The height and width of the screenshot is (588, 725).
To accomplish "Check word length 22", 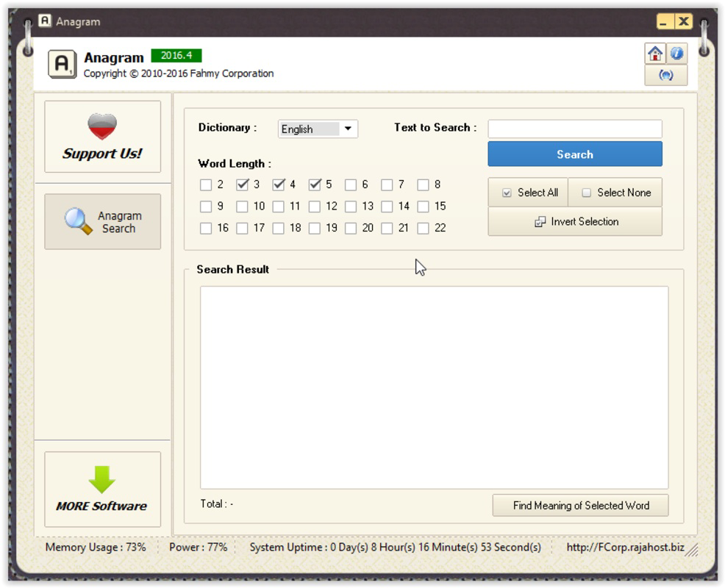I will 423,229.
